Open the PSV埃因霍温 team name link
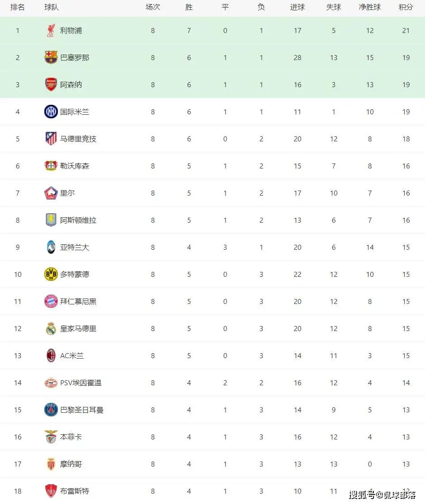Screen dimensions: 425x504 tap(81, 383)
